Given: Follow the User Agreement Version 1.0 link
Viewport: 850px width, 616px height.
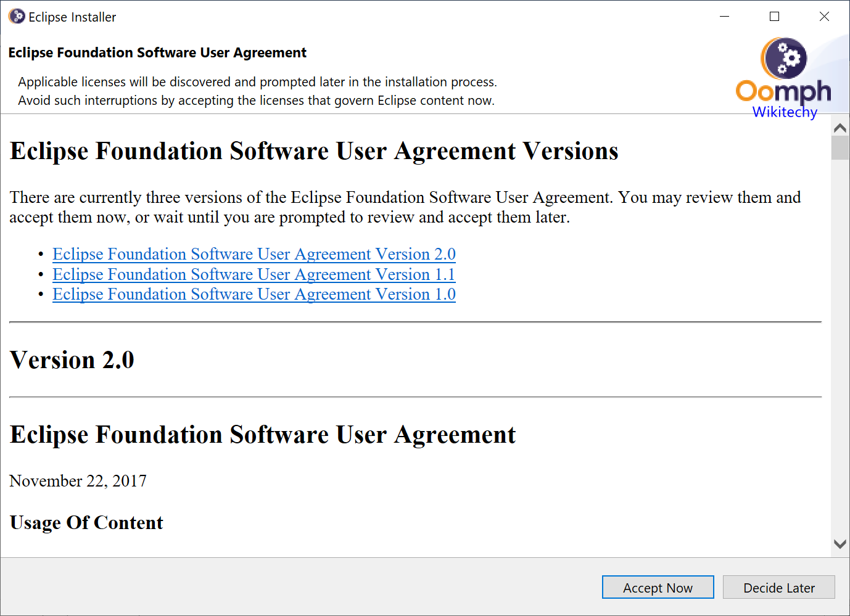Looking at the screenshot, I should 254,294.
